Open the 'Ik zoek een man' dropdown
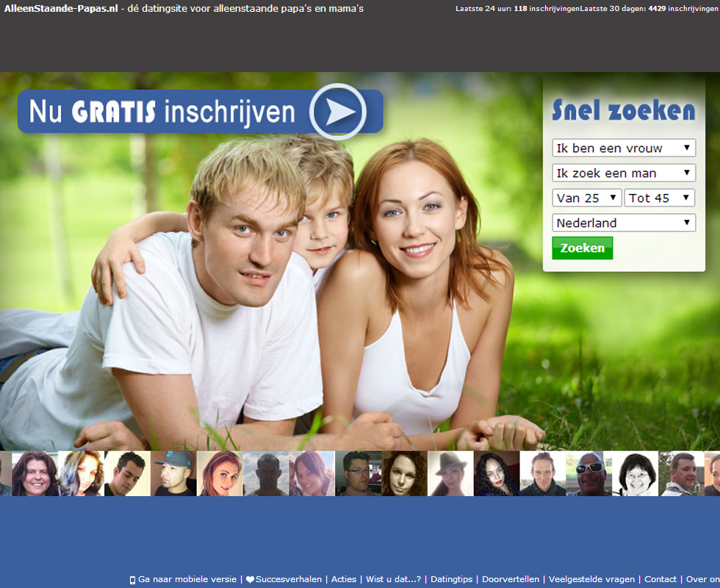This screenshot has width=720, height=588. (x=624, y=173)
